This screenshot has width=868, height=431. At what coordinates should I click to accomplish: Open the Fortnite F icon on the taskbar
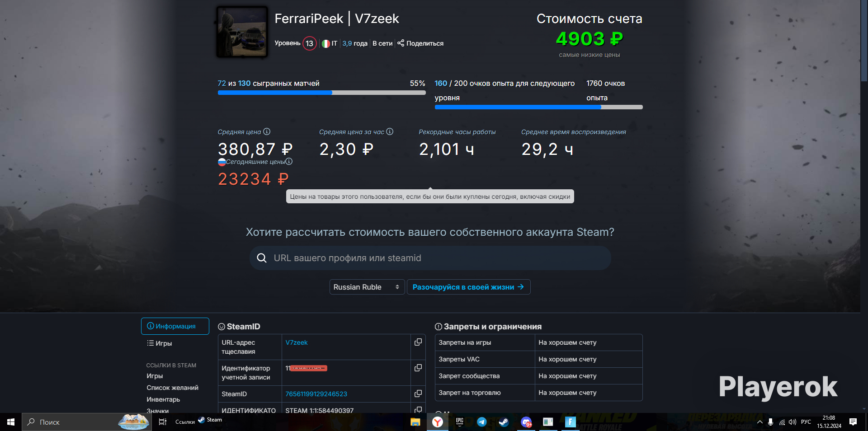570,422
